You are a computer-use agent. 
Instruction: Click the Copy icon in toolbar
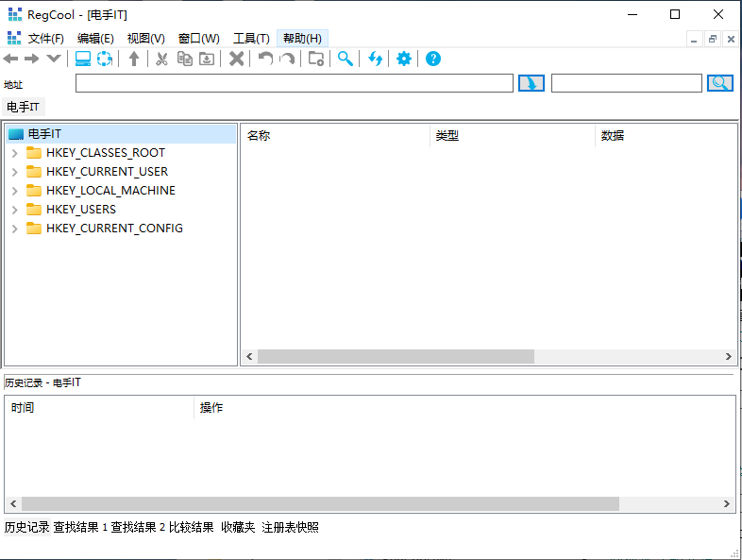[184, 59]
